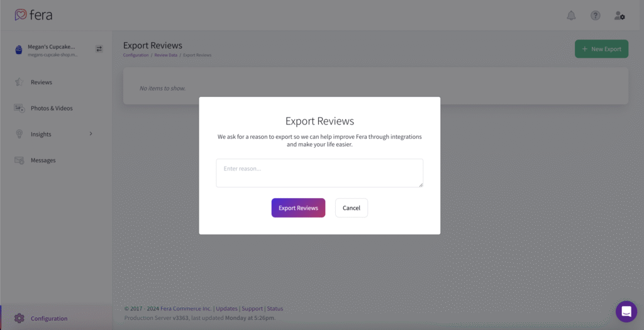Click the New Export button
The width and height of the screenshot is (644, 330).
pyautogui.click(x=601, y=49)
